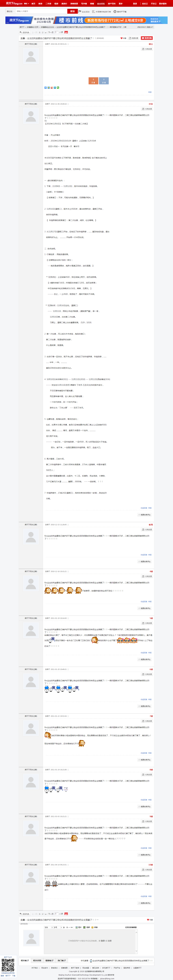Downvote the first post with blue 踩 button
This screenshot has height=980, width=173.
(x=104, y=81)
